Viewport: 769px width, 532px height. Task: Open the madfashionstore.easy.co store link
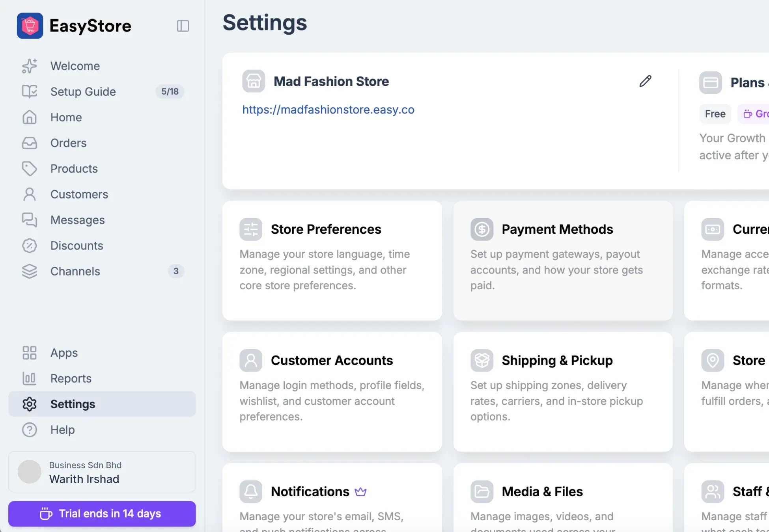click(x=328, y=110)
